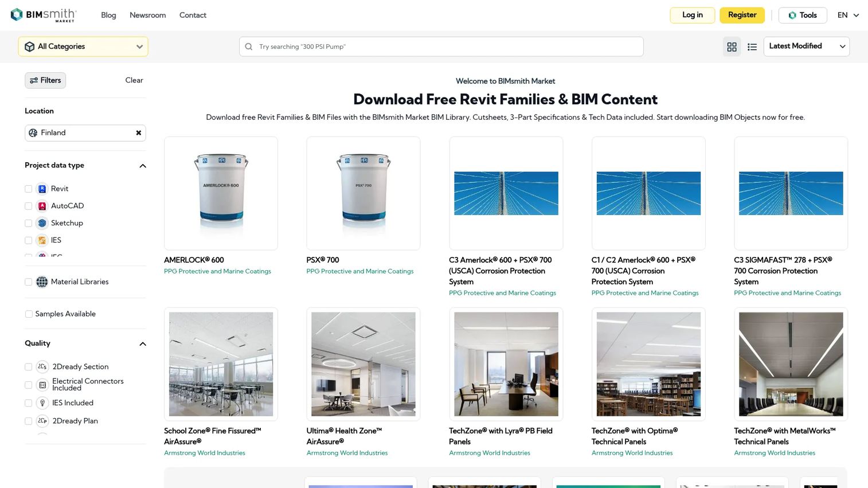The height and width of the screenshot is (488, 868).
Task: Check the 2Dready Section checkbox
Action: (x=28, y=366)
